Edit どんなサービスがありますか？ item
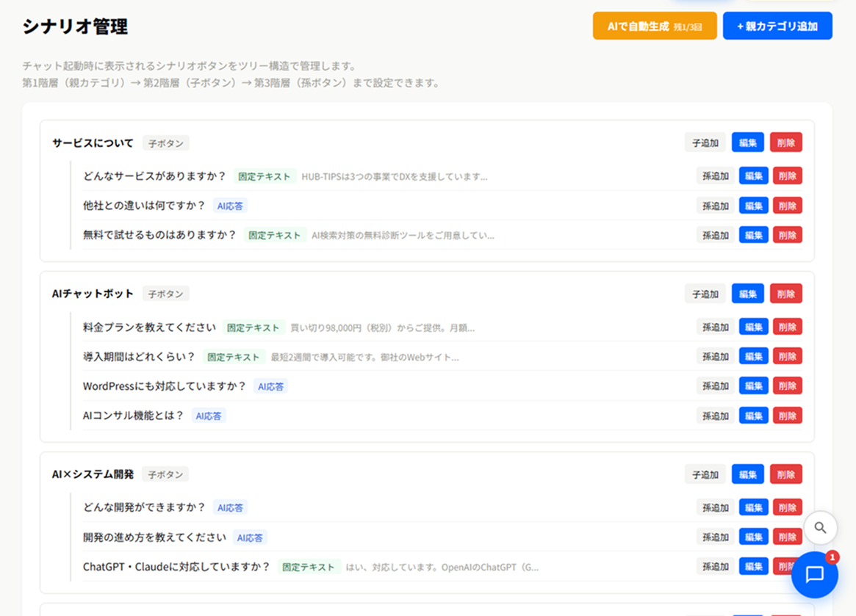The width and height of the screenshot is (856, 616). 753,175
